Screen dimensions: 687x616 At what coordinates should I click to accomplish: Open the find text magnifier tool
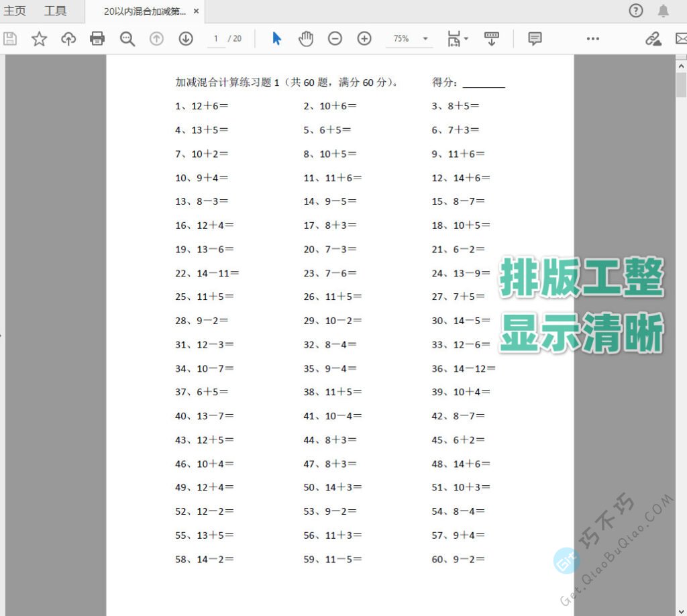click(127, 39)
